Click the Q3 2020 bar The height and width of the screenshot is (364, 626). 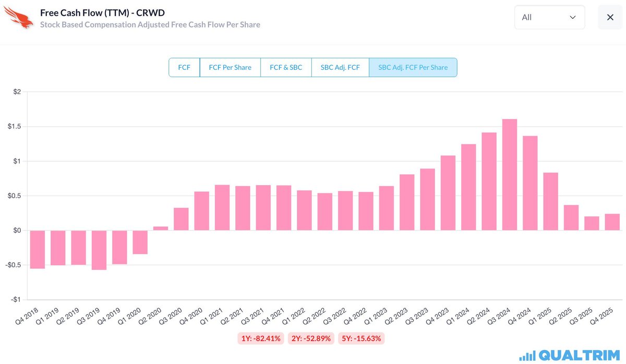[x=181, y=219]
